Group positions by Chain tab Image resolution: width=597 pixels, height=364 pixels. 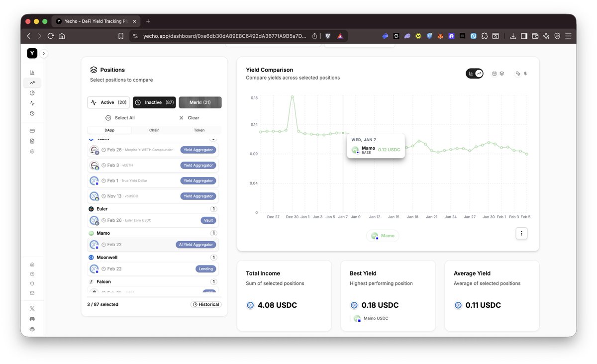tap(154, 130)
